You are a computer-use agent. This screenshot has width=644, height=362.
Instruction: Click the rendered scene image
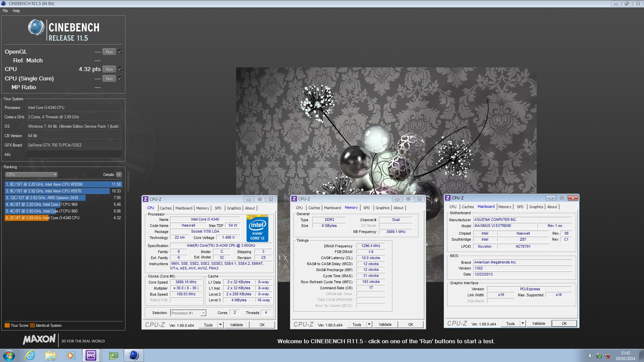386,174
